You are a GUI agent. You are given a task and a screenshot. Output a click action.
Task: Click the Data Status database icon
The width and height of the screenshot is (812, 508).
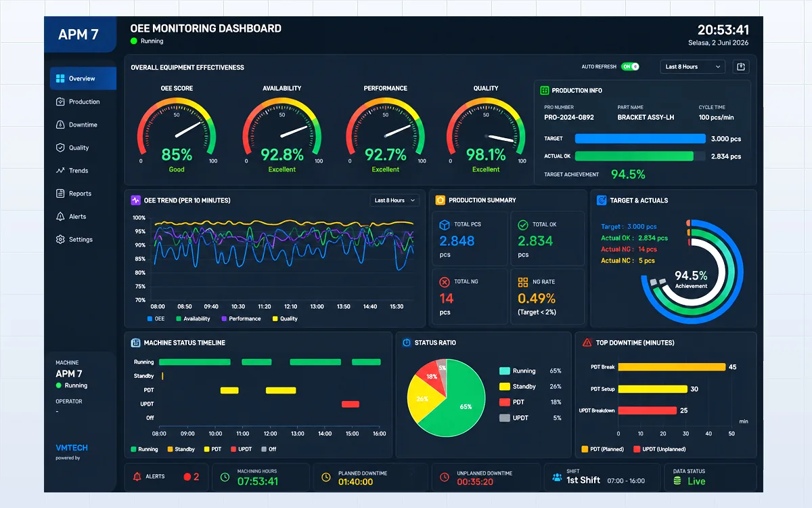point(677,481)
